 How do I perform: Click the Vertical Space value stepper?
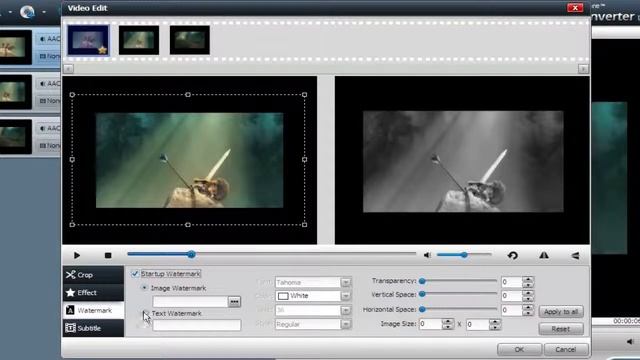[x=528, y=296]
